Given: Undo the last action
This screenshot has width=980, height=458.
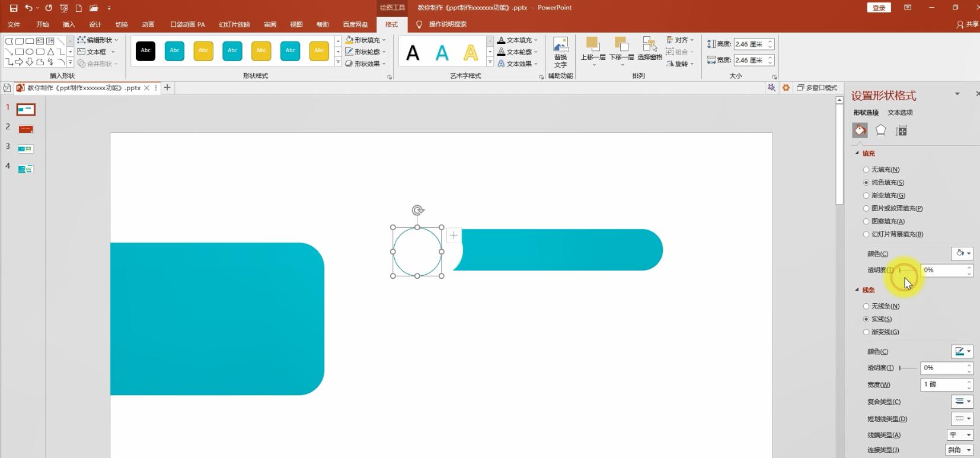Looking at the screenshot, I should tap(28, 8).
